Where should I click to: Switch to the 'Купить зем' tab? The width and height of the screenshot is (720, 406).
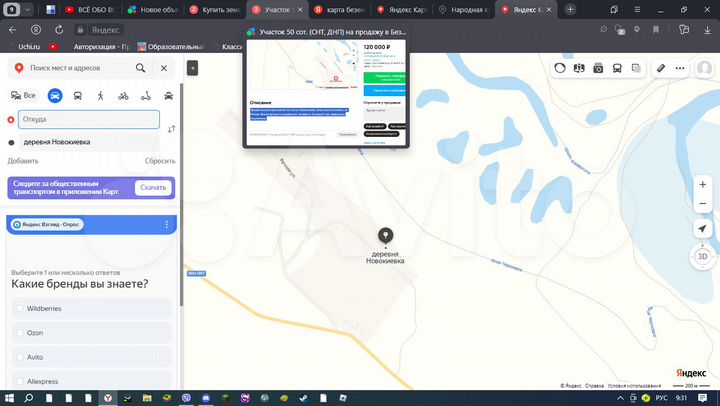tap(215, 9)
